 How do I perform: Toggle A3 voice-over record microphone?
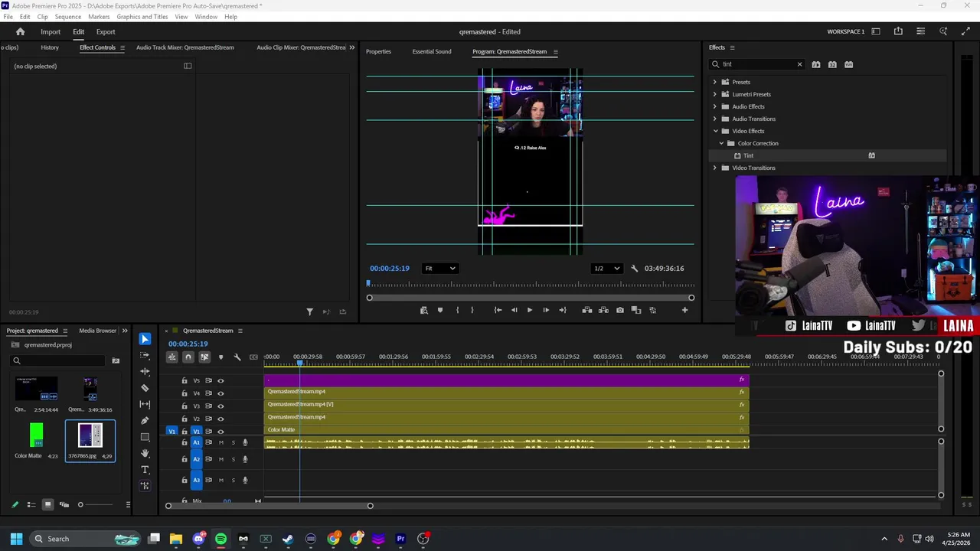pos(245,480)
